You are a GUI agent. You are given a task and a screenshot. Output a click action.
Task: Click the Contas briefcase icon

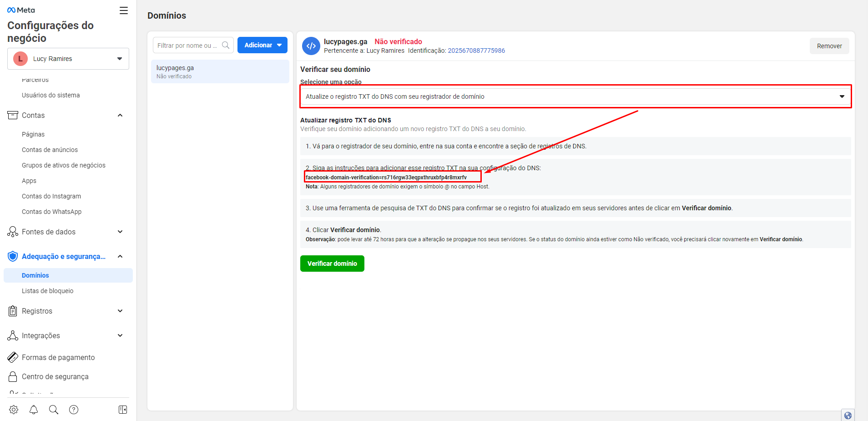point(13,115)
